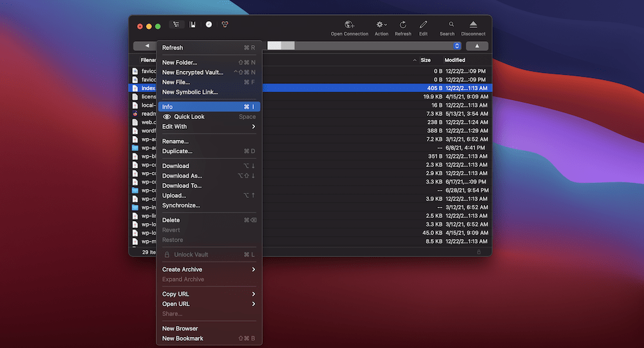
Task: Open the Action gear menu
Action: click(381, 24)
